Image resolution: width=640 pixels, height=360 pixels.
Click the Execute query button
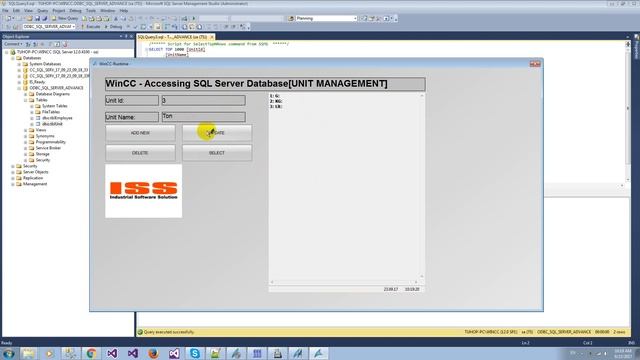91,27
